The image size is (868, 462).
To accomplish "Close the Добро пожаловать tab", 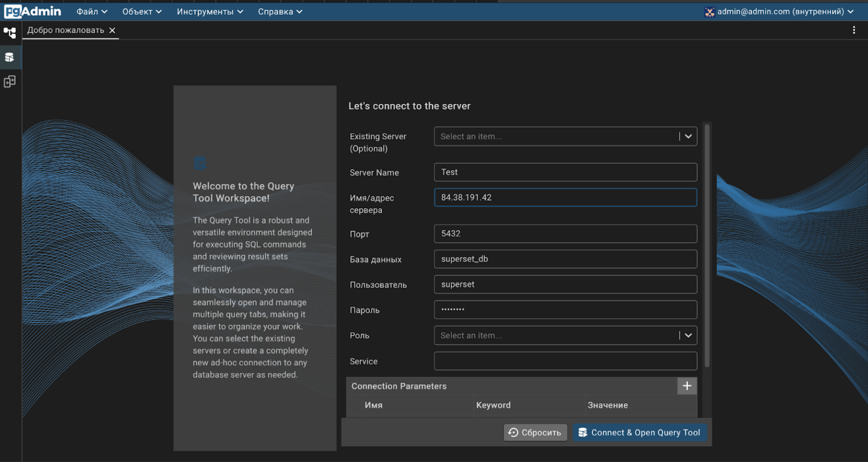I will [x=112, y=31].
